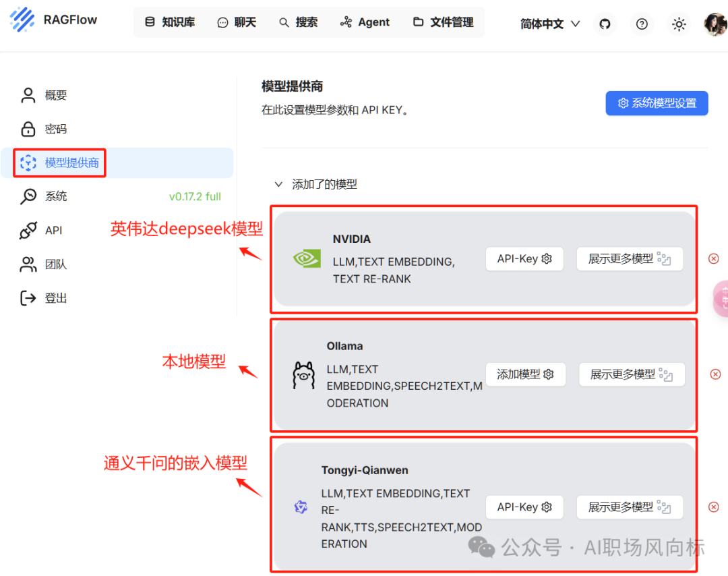Image resolution: width=728 pixels, height=576 pixels.
Task: Switch to the 聊天 tab
Action: click(237, 22)
